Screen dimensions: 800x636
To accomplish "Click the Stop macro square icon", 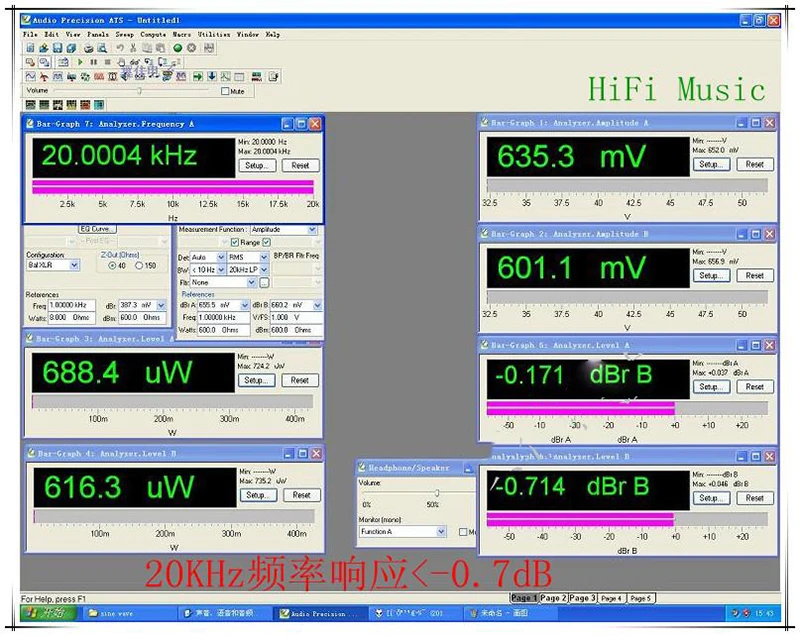I will pyautogui.click(x=107, y=62).
